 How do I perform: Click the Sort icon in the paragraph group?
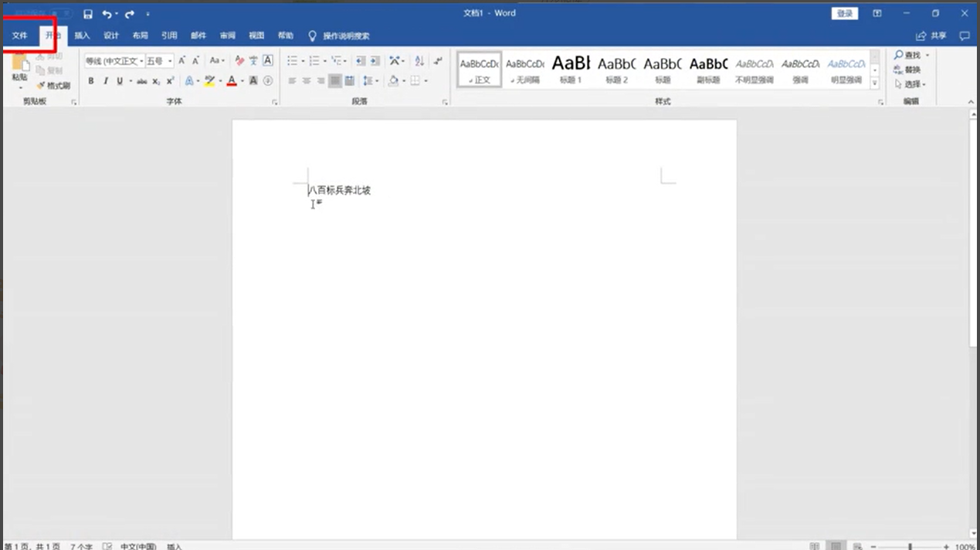(x=419, y=61)
